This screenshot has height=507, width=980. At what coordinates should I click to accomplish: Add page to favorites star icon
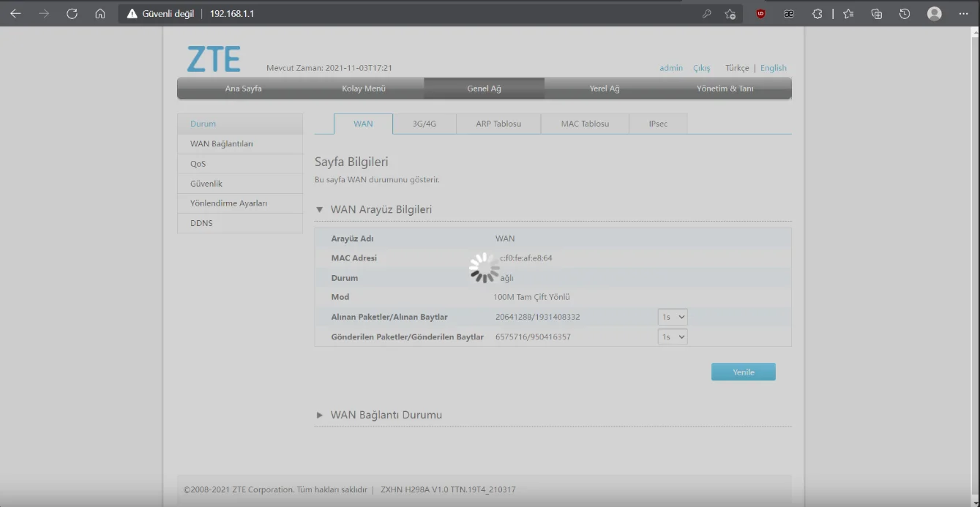(x=730, y=13)
